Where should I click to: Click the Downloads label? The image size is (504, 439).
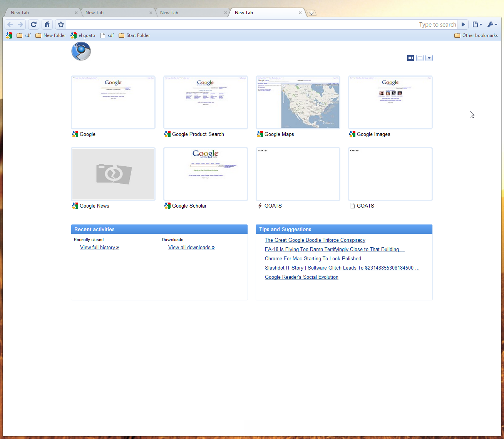[172, 240]
